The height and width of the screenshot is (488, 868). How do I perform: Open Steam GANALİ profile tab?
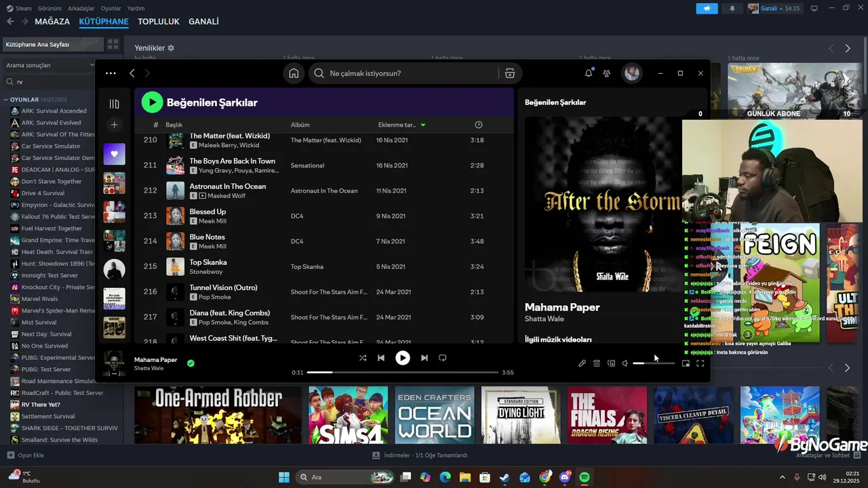tap(203, 21)
